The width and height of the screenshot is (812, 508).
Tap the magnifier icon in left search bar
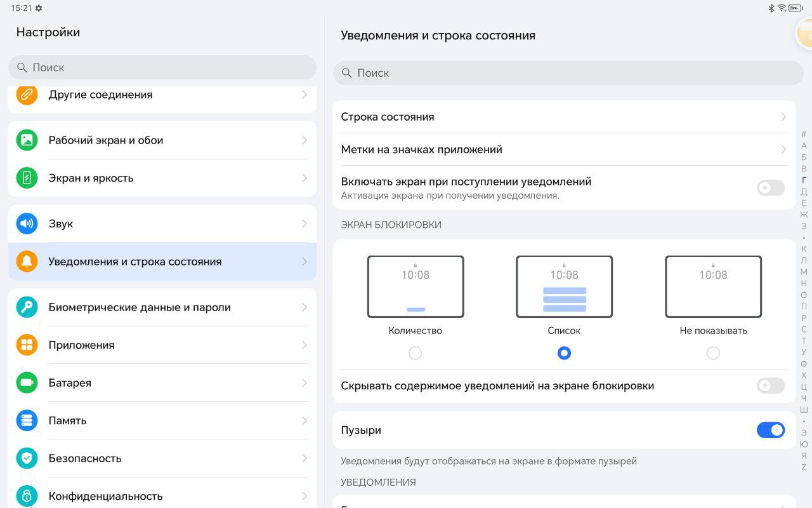(x=22, y=67)
